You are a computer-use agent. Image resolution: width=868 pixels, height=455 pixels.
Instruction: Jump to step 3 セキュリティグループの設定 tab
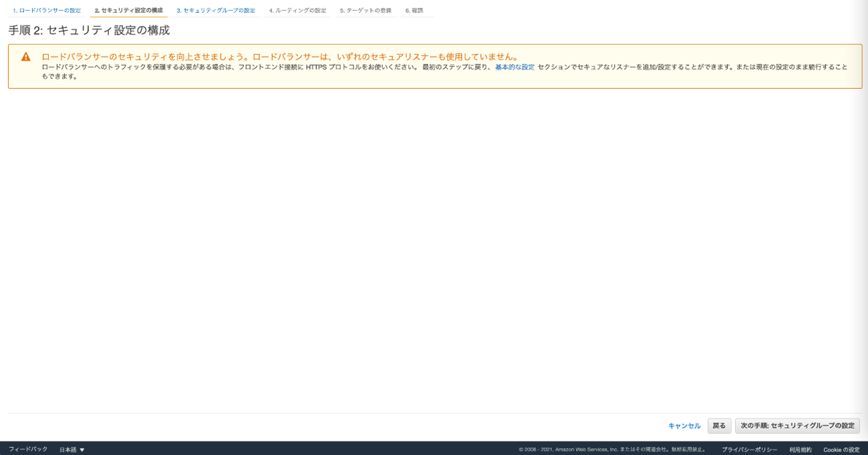[x=216, y=11]
